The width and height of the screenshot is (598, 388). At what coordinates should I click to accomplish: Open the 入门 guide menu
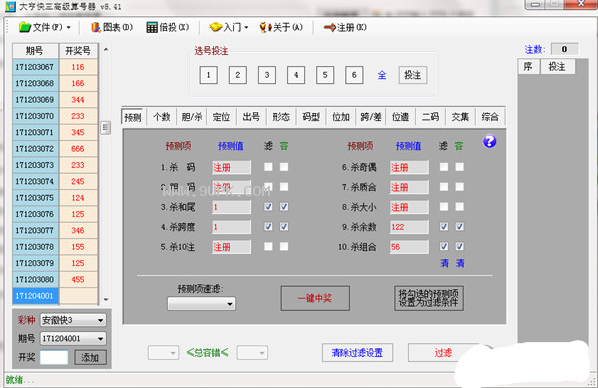click(229, 27)
